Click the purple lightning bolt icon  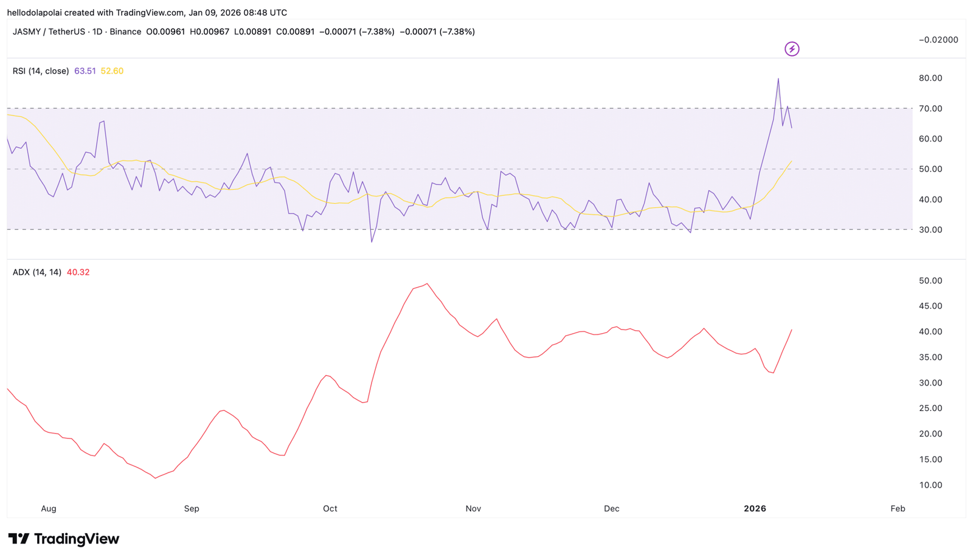[x=791, y=49]
